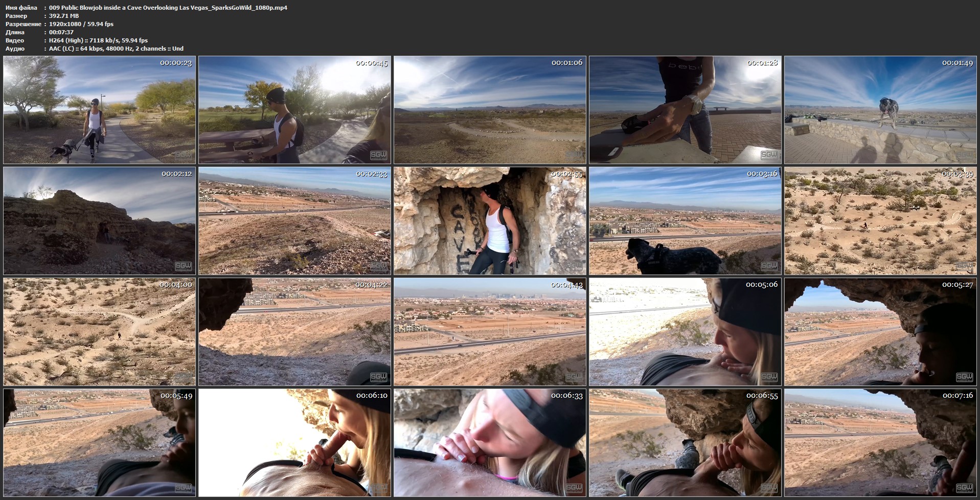Choose the frame labeled 00:04:00

click(x=99, y=332)
